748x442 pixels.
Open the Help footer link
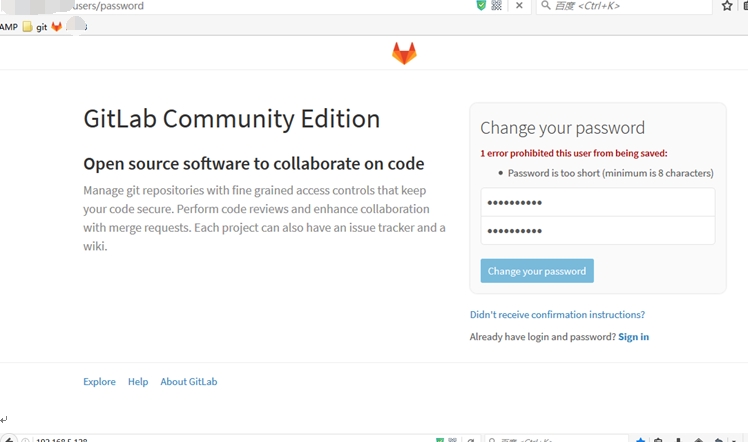tap(138, 381)
